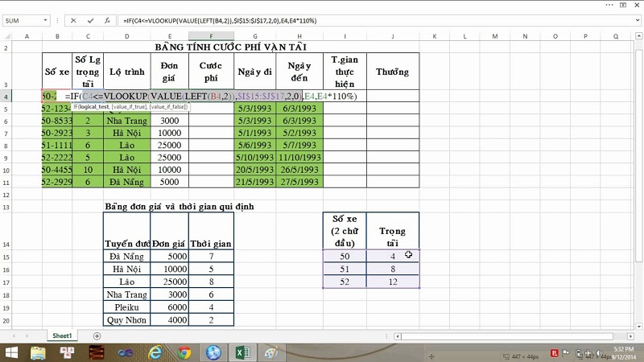Go to the previous sheet arrow
Viewport: 644px width, 362px height.
pyautogui.click(x=14, y=336)
